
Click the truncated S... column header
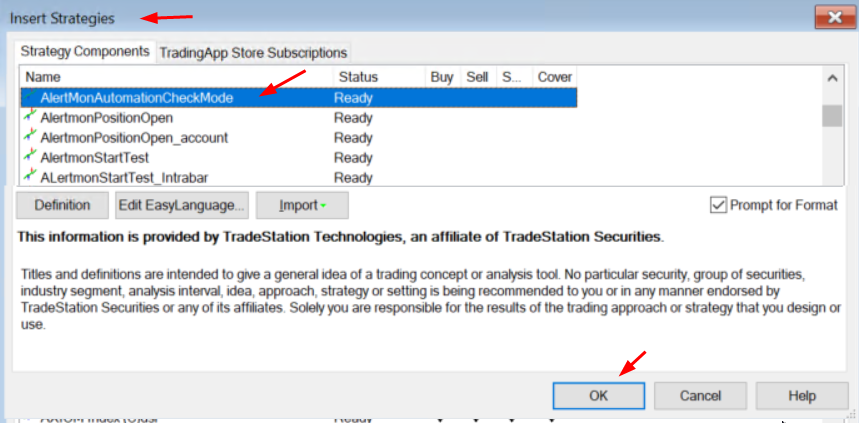coord(514,77)
